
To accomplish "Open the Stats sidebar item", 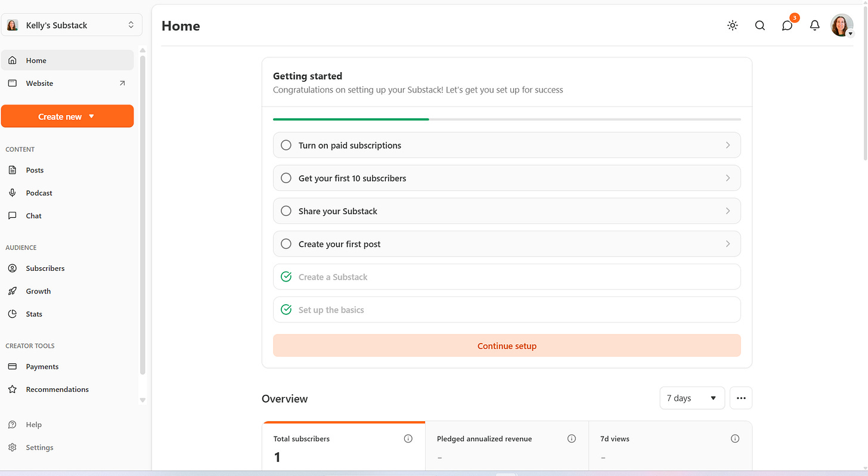I will pos(34,314).
